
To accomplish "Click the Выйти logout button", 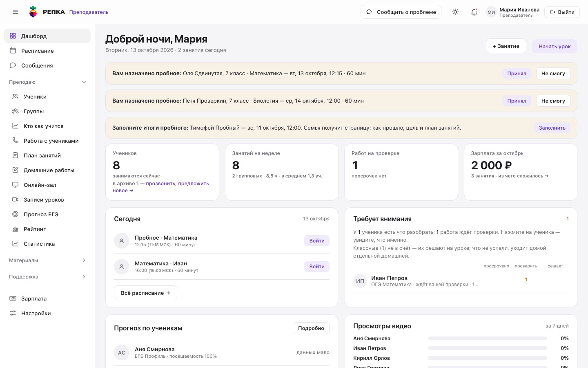I will pos(562,12).
